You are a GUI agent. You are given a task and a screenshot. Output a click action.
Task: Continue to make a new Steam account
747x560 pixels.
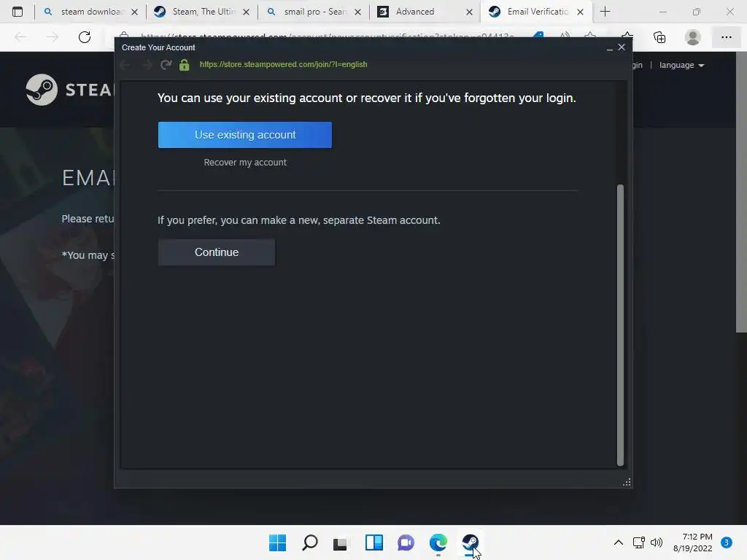click(x=216, y=252)
